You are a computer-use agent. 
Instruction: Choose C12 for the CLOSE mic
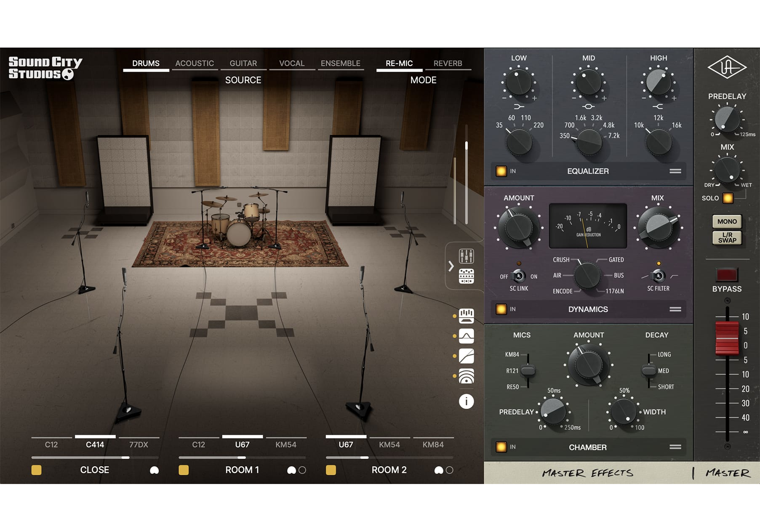[x=51, y=444]
